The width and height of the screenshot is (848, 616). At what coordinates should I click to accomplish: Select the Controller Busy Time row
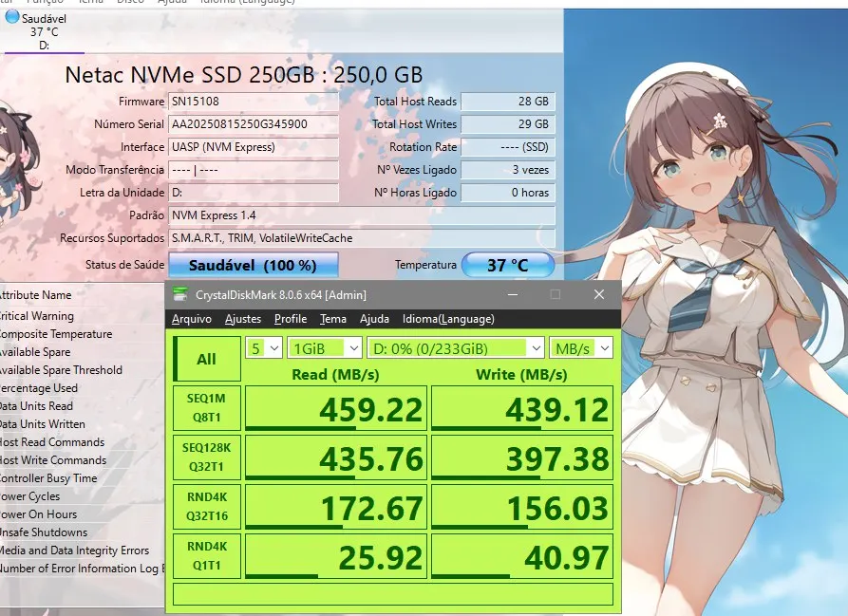click(x=83, y=477)
